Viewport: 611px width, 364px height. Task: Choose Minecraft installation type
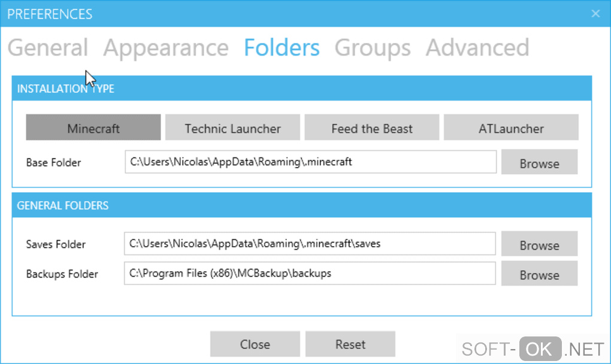point(93,128)
